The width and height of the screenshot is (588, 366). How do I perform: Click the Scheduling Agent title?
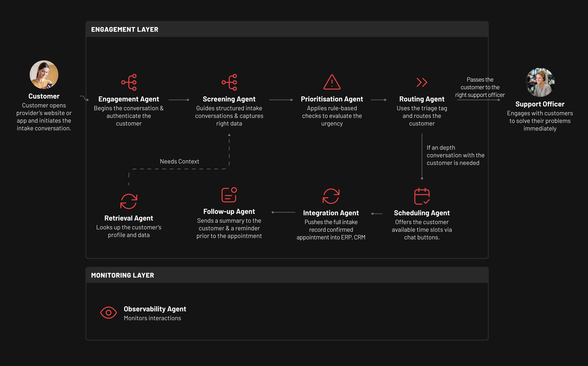coord(422,213)
